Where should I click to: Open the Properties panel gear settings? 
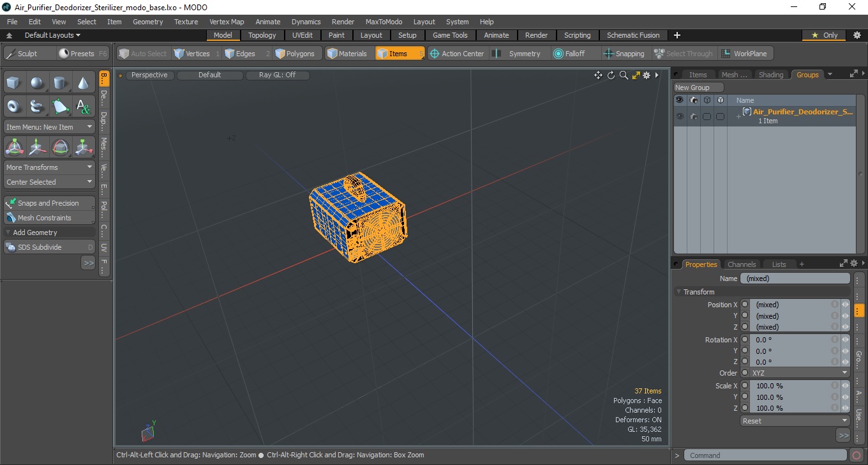(853, 264)
